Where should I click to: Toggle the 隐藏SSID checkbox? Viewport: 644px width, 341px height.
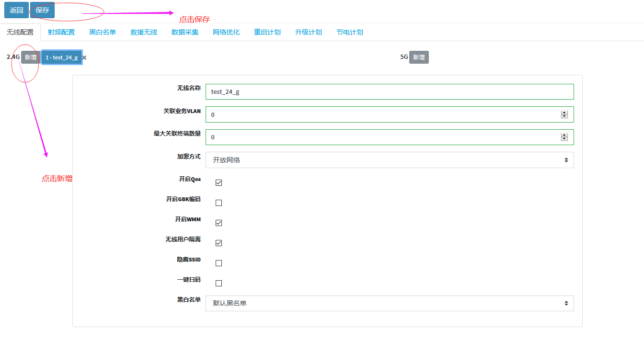pos(219,263)
